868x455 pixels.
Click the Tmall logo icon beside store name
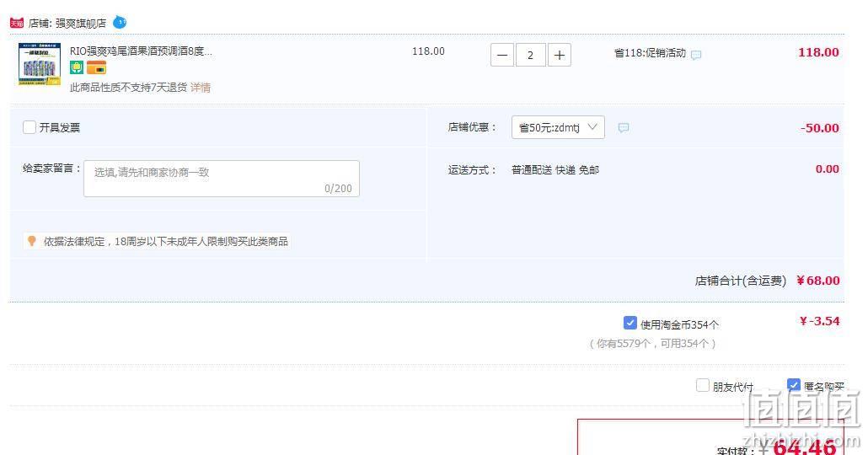[x=17, y=23]
